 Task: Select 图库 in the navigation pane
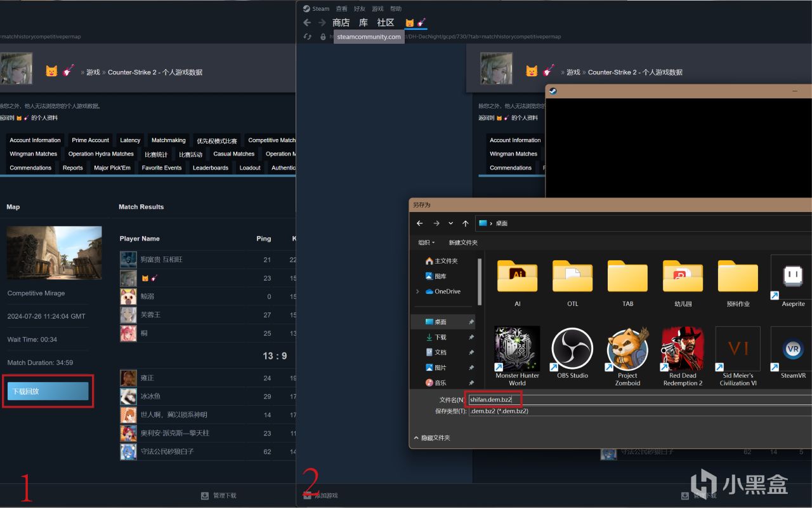[x=435, y=276]
